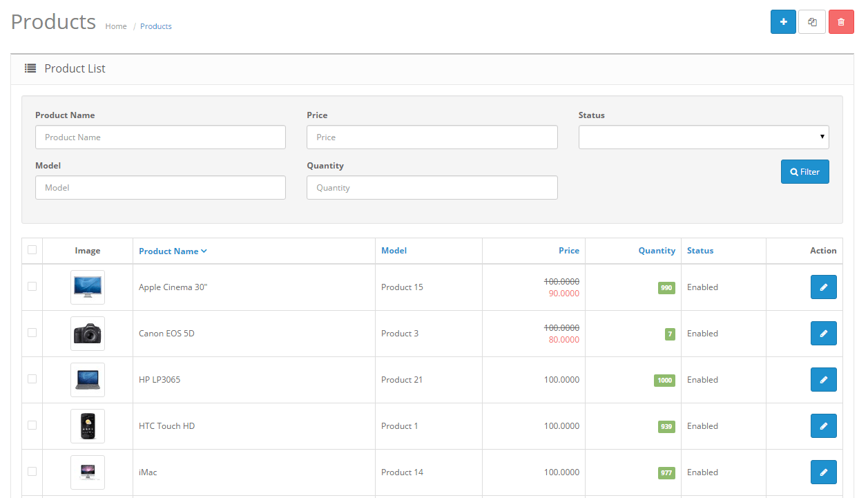Image resolution: width=868 pixels, height=498 pixels.
Task: Edit the HP LP3065 product via pencil icon
Action: [x=823, y=379]
